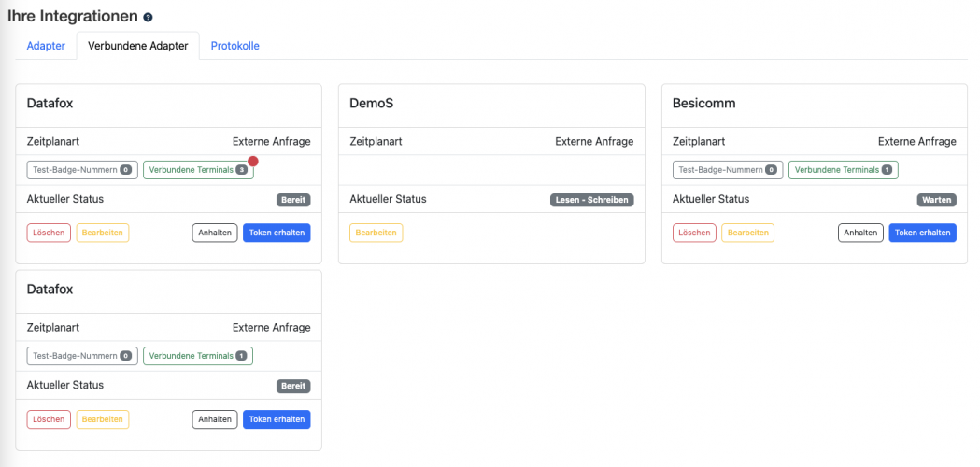
Task: Click Löschen on Datafox card with 3 terminals
Action: pyautogui.click(x=49, y=233)
